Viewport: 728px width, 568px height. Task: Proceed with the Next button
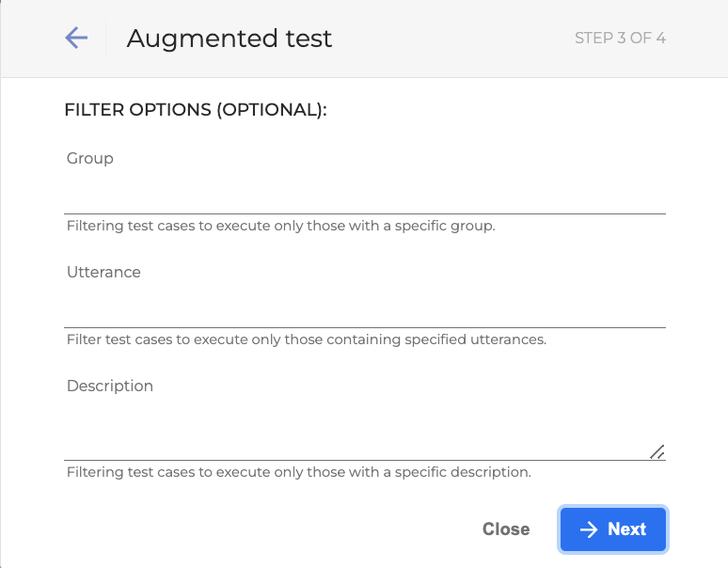click(613, 529)
